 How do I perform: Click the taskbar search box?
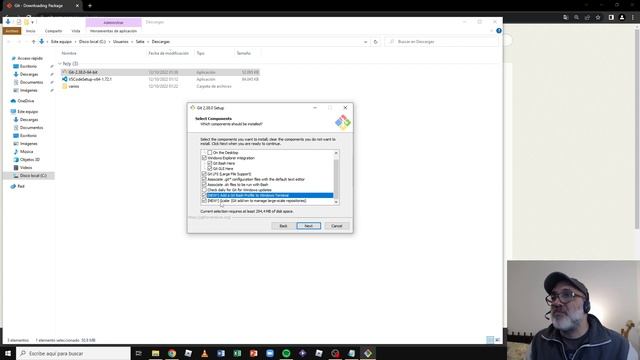tap(73, 353)
